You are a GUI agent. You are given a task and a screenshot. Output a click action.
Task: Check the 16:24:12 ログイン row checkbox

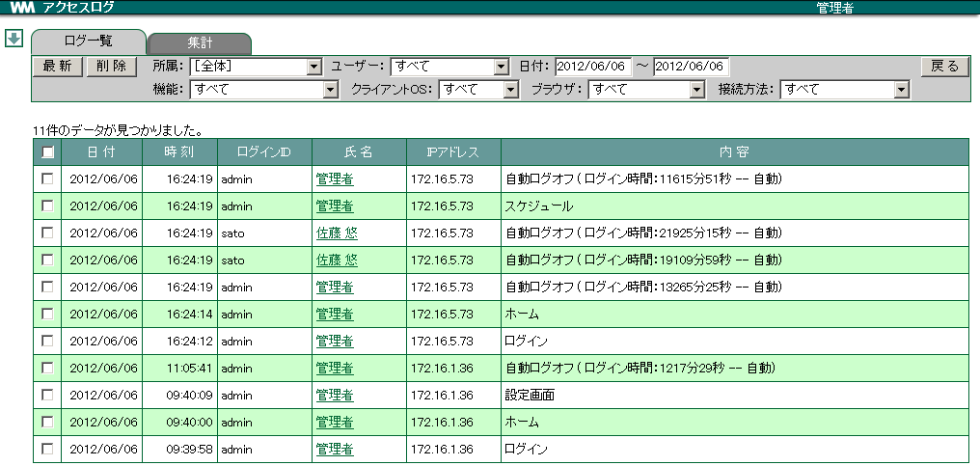tap(47, 341)
